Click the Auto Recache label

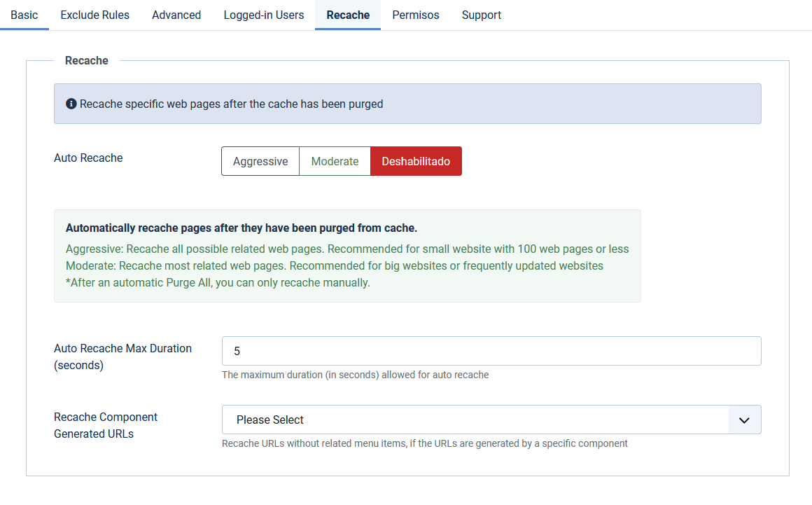coord(88,158)
